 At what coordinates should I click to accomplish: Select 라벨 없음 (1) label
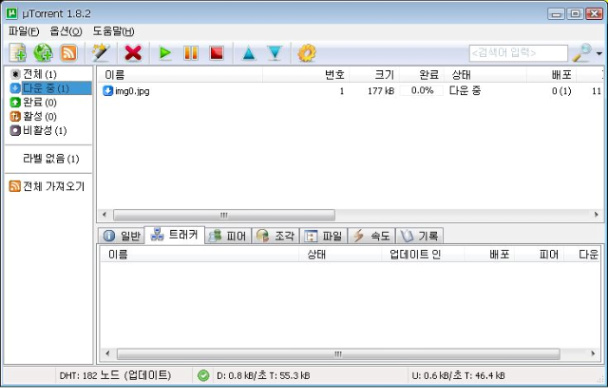51,158
